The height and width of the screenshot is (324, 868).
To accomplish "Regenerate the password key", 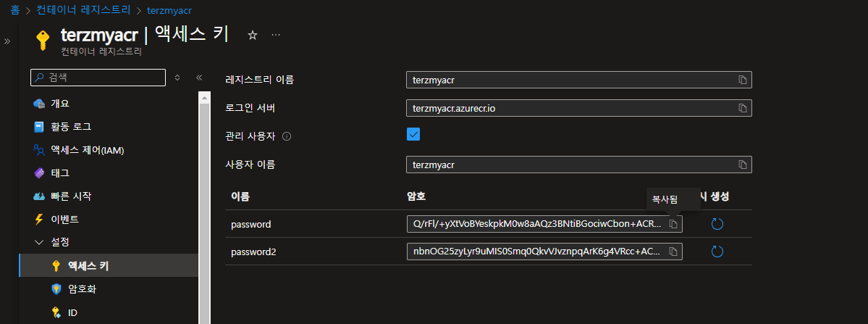I will [x=717, y=224].
